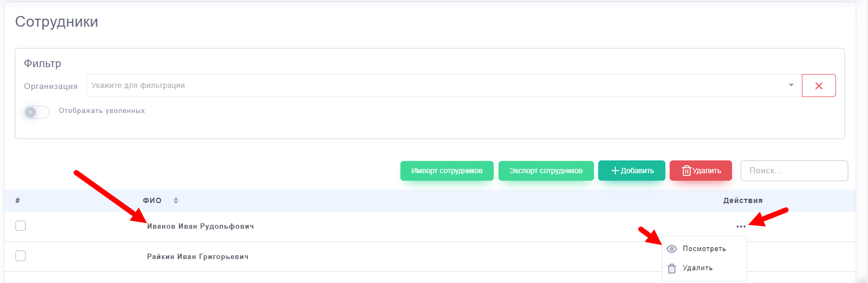Select Посмотреть from the actions menu

[704, 249]
